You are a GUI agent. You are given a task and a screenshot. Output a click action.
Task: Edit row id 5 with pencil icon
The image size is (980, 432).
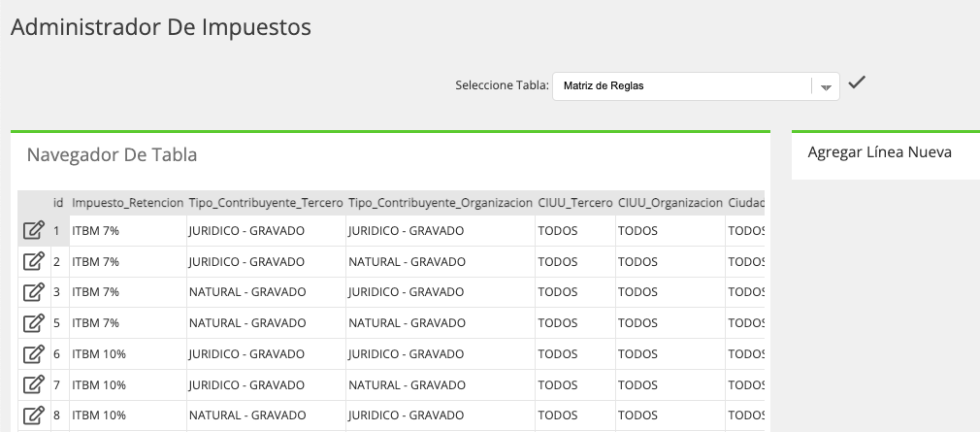click(x=34, y=323)
